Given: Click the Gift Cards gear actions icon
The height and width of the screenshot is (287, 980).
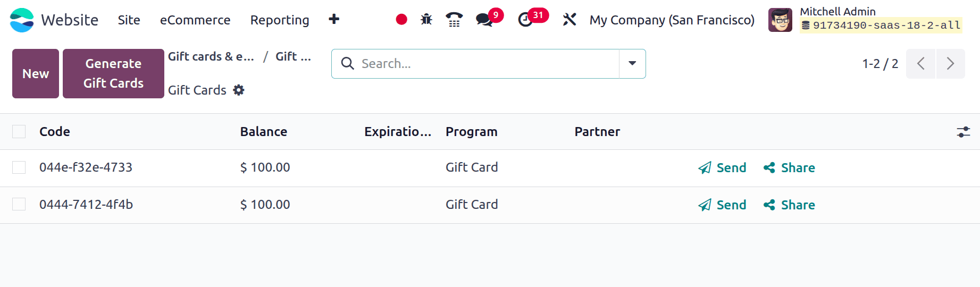Looking at the screenshot, I should point(239,90).
